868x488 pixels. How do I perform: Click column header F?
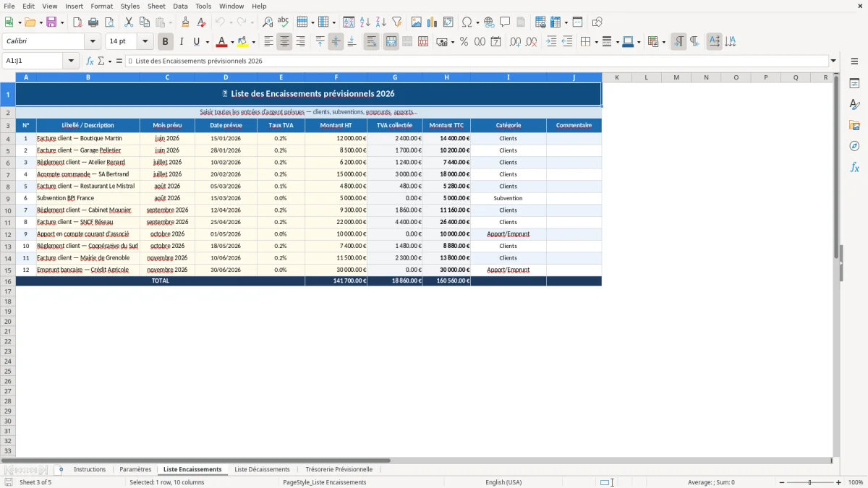pyautogui.click(x=336, y=77)
